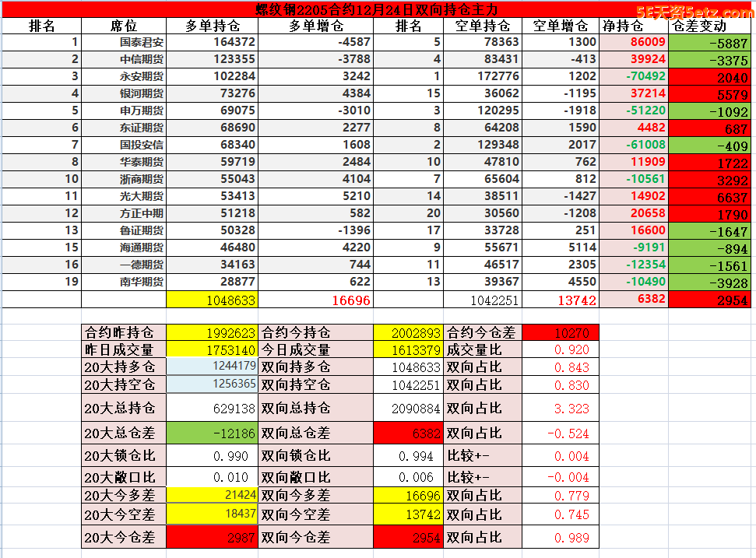Select the 永安期货 row name cell

141,76
